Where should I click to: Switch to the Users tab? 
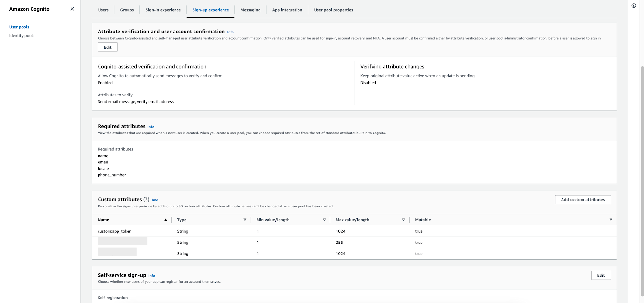coord(103,10)
